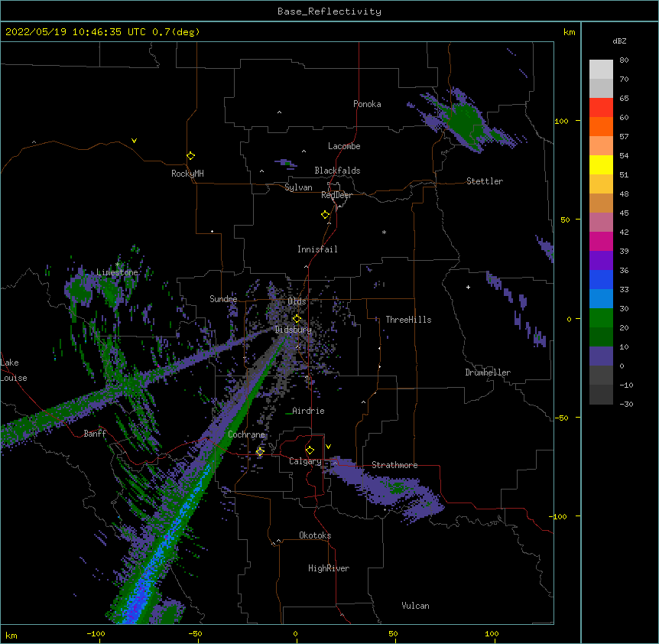Select the RockyMH label

[x=187, y=174]
